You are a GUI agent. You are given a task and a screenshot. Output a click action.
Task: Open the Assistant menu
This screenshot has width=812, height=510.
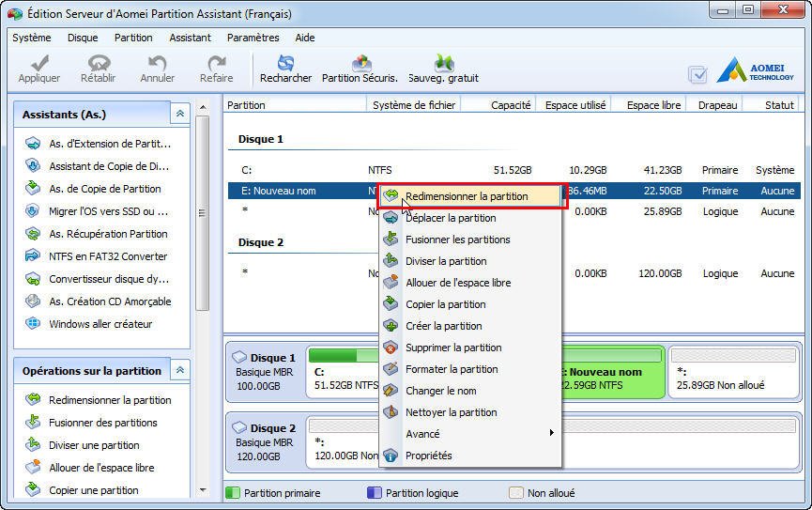pyautogui.click(x=190, y=38)
